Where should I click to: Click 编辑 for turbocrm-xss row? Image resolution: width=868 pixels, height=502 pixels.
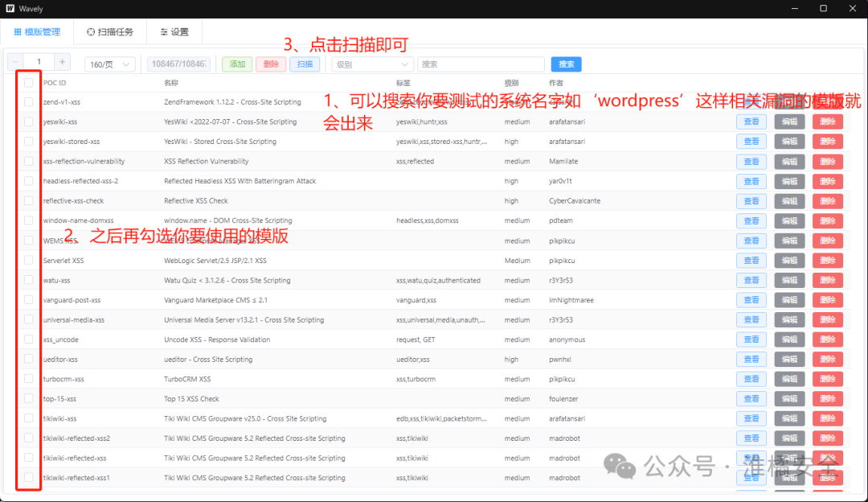coord(789,379)
